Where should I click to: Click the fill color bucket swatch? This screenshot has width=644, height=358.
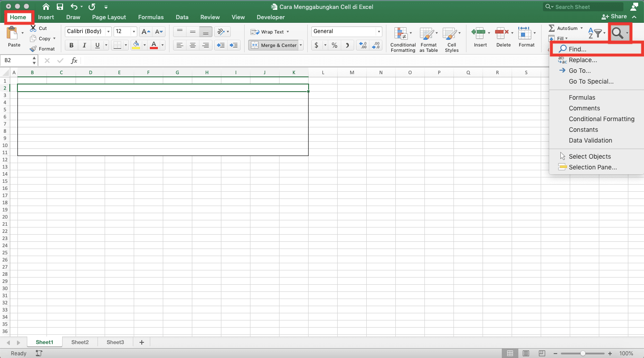pyautogui.click(x=136, y=45)
